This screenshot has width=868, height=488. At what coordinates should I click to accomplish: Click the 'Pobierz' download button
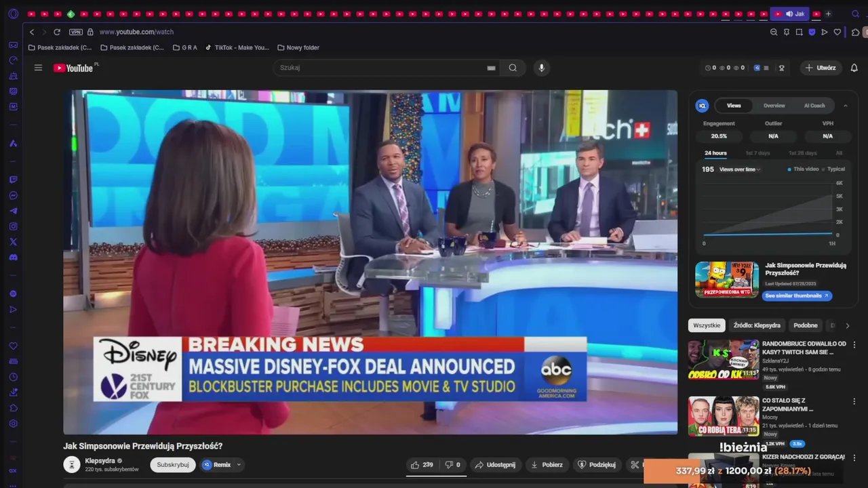[x=547, y=465]
